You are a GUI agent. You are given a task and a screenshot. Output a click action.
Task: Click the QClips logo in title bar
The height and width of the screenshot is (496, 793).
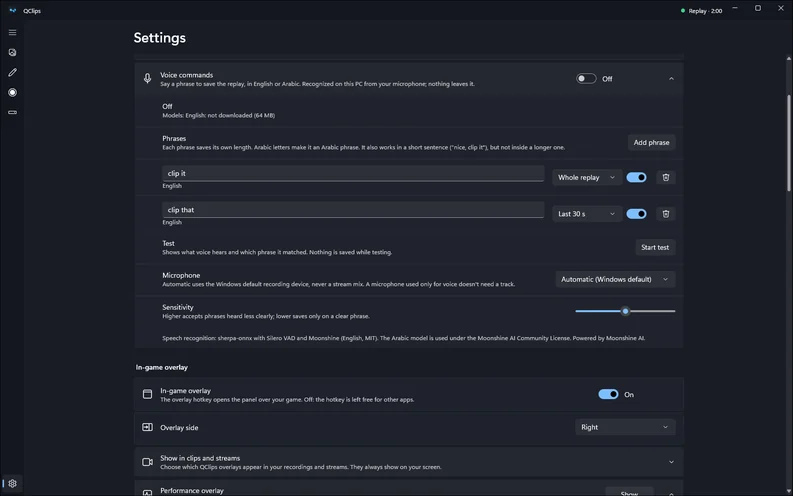point(13,11)
